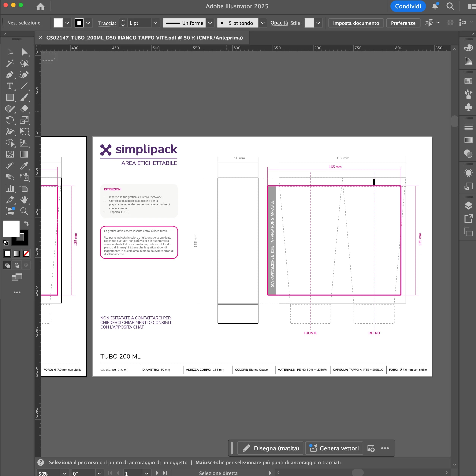Enable Draw Behind mode

coord(17,265)
